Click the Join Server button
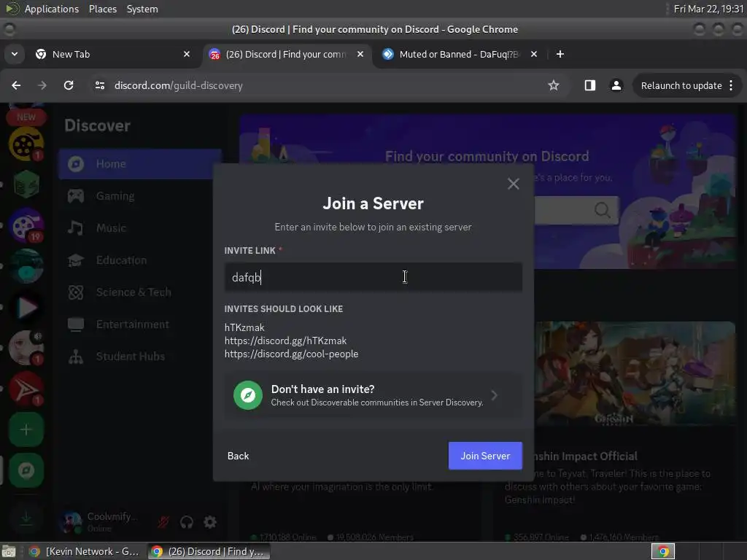 pyautogui.click(x=485, y=456)
